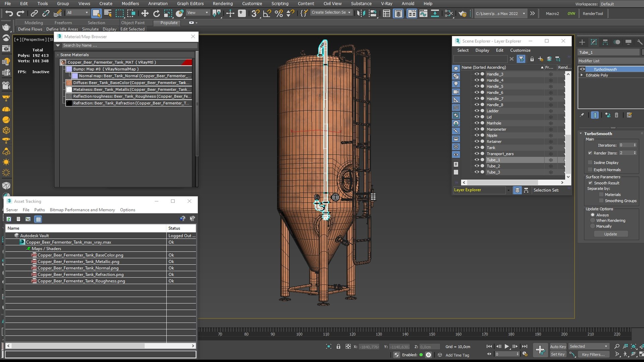Open reference coordinate View dropdown
Viewport: 644px width, 362px height.
pyautogui.click(x=198, y=13)
